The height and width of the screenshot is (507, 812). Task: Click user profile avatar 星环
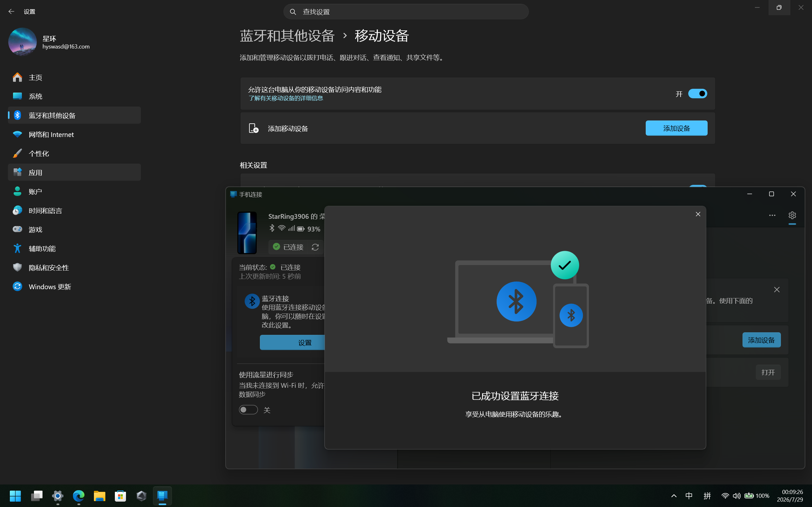tap(23, 42)
